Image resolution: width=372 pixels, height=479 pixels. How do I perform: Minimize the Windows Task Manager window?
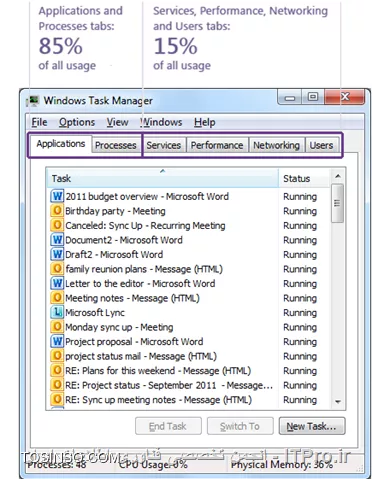coord(290,98)
